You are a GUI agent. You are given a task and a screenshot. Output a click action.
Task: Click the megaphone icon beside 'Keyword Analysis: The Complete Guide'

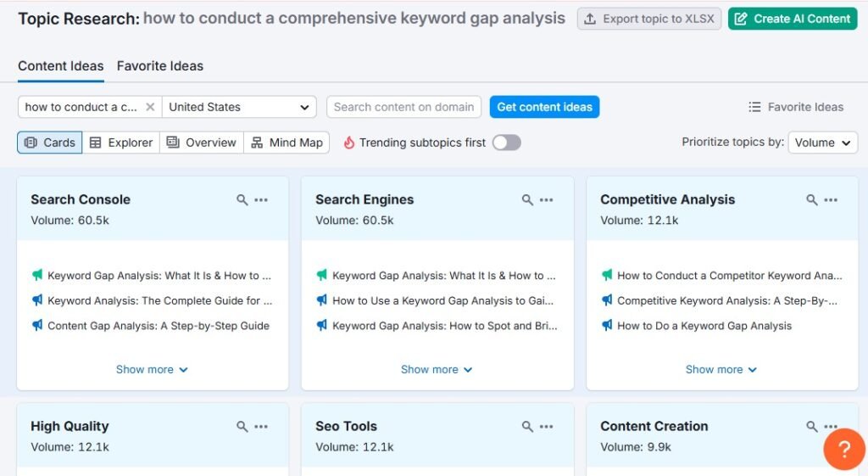(37, 300)
